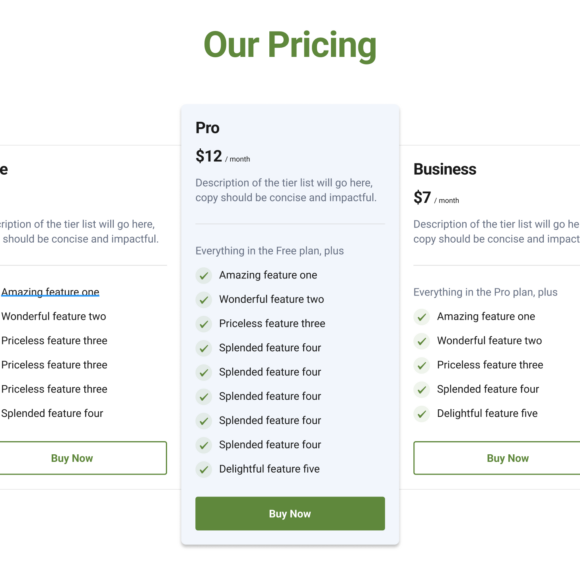Click checkmark beside Business Wonderful feature two
Screen dimensions: 580x580
(421, 341)
